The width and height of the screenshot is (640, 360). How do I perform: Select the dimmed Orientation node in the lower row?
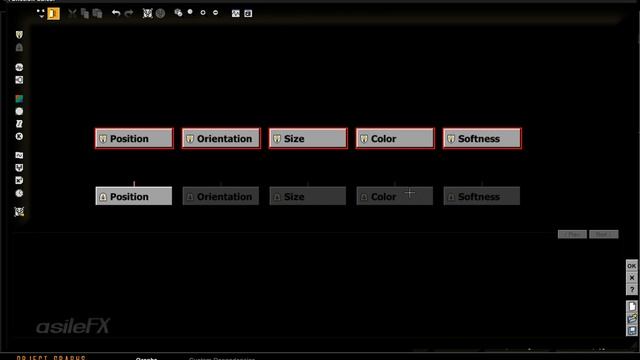click(x=221, y=196)
